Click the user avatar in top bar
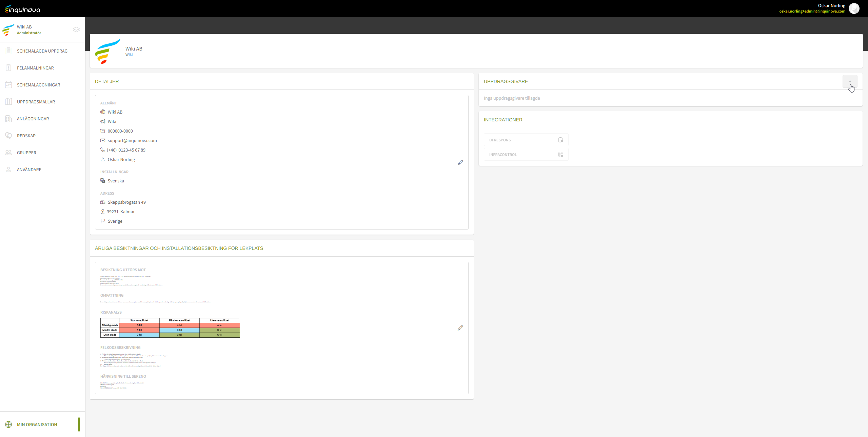This screenshot has width=868, height=437. pyautogui.click(x=854, y=8)
